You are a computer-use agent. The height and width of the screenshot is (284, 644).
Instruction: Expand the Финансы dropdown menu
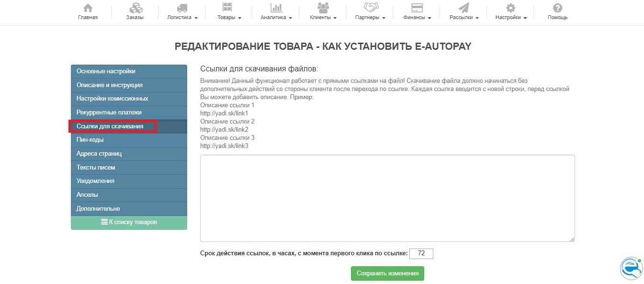click(416, 18)
